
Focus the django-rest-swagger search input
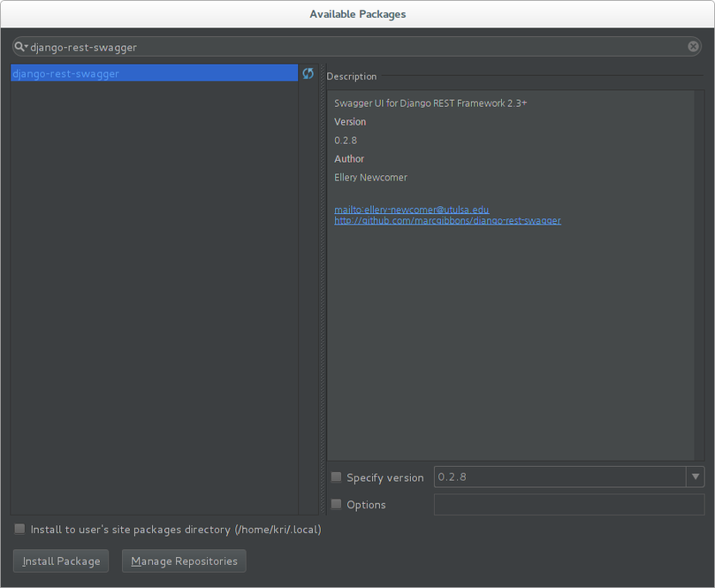pyautogui.click(x=356, y=47)
